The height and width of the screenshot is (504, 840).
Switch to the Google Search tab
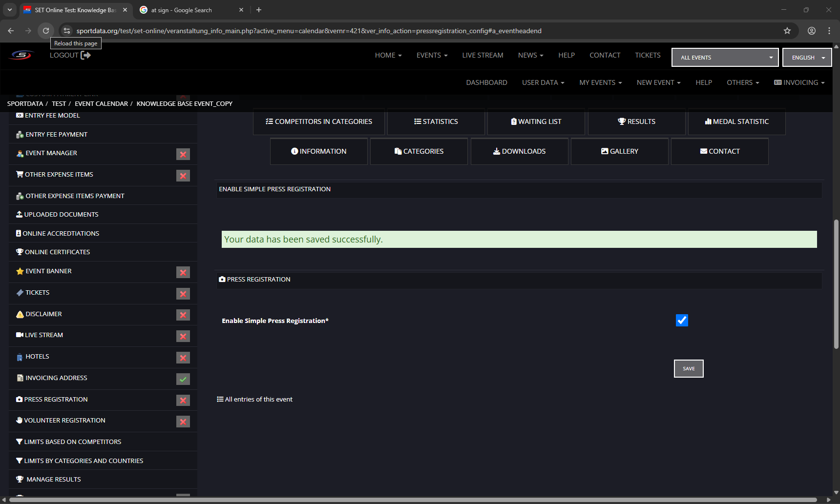(x=190, y=10)
